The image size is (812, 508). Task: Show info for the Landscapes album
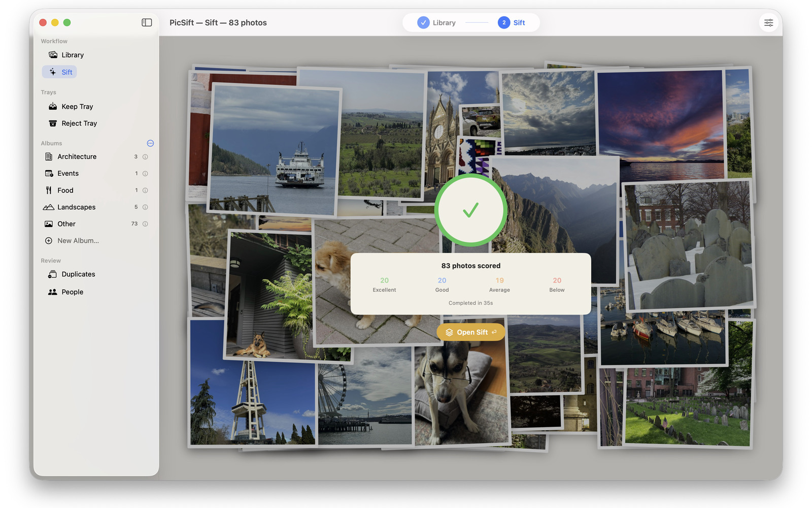pyautogui.click(x=145, y=207)
